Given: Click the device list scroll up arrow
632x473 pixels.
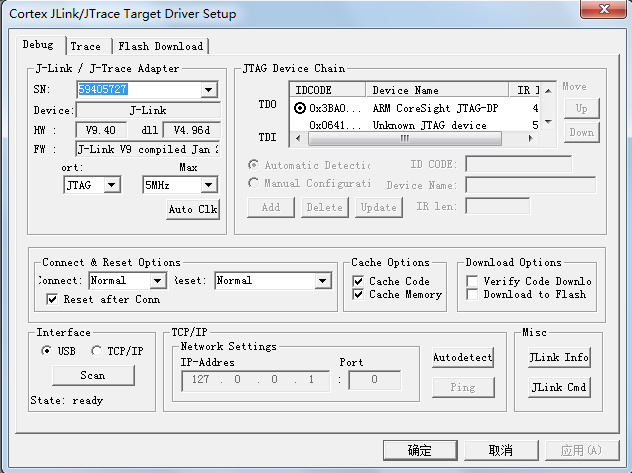Looking at the screenshot, I should [x=548, y=91].
